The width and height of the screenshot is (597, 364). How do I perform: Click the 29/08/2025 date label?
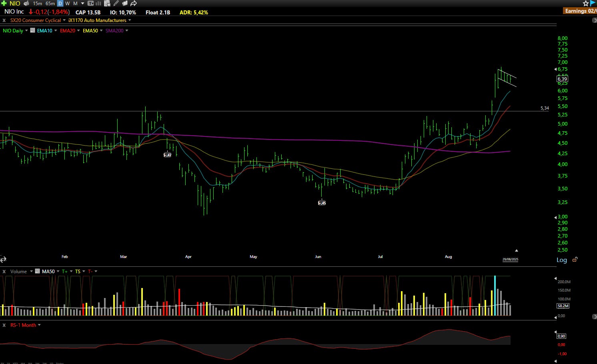[x=510, y=260]
